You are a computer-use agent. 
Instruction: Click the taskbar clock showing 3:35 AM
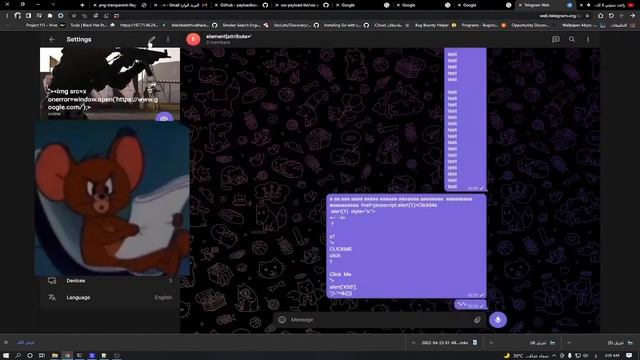[x=612, y=356]
